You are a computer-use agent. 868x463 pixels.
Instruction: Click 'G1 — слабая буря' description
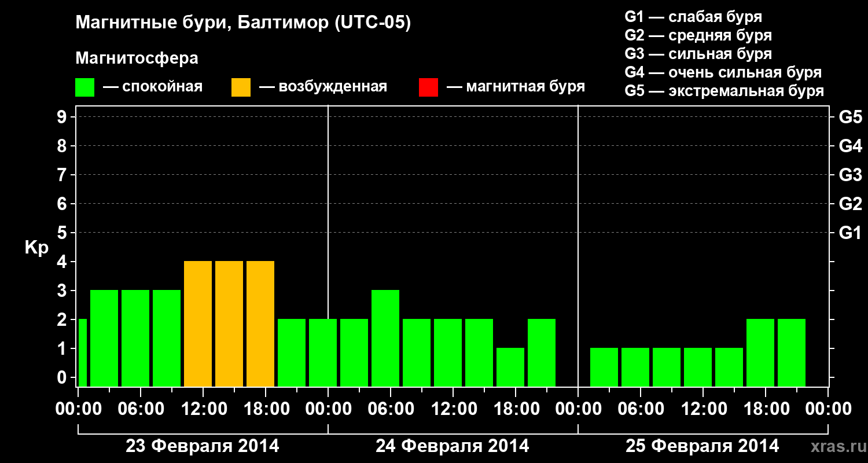(x=693, y=16)
